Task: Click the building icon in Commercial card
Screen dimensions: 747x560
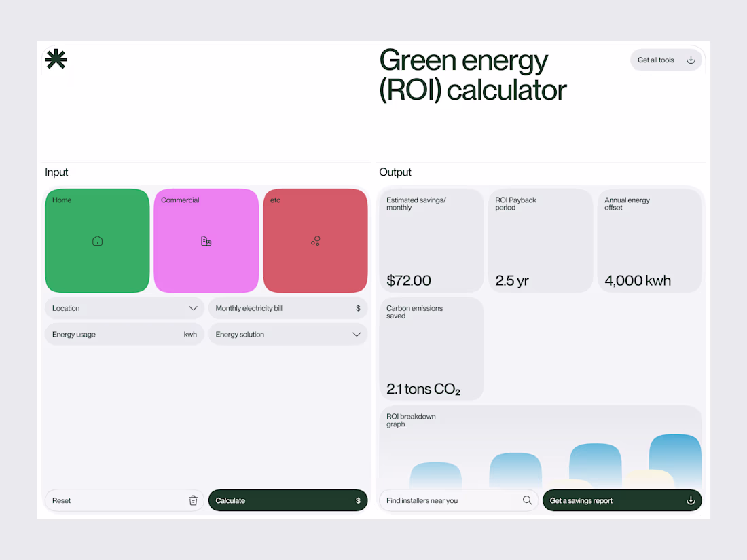Action: click(206, 241)
